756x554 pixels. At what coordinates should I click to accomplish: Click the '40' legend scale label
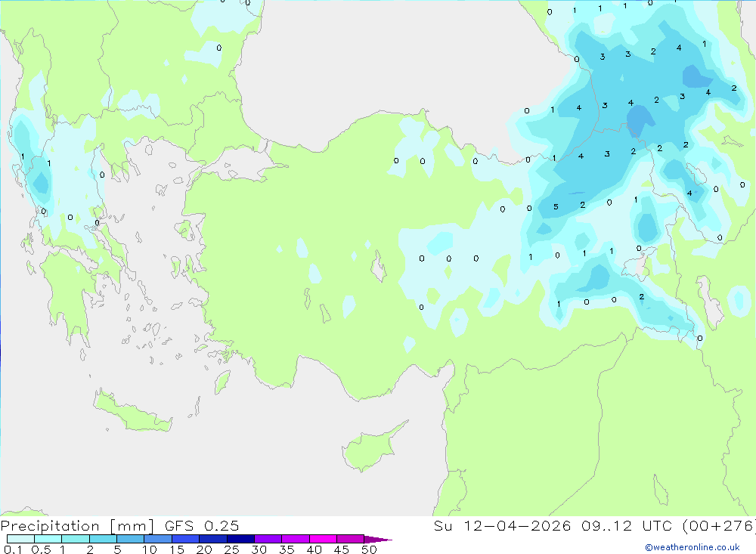(x=314, y=549)
